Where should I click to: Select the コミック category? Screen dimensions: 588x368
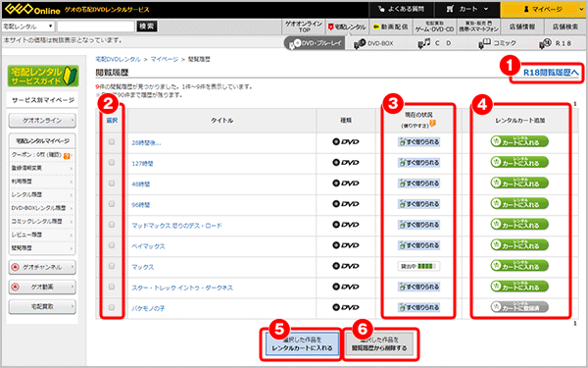point(498,43)
